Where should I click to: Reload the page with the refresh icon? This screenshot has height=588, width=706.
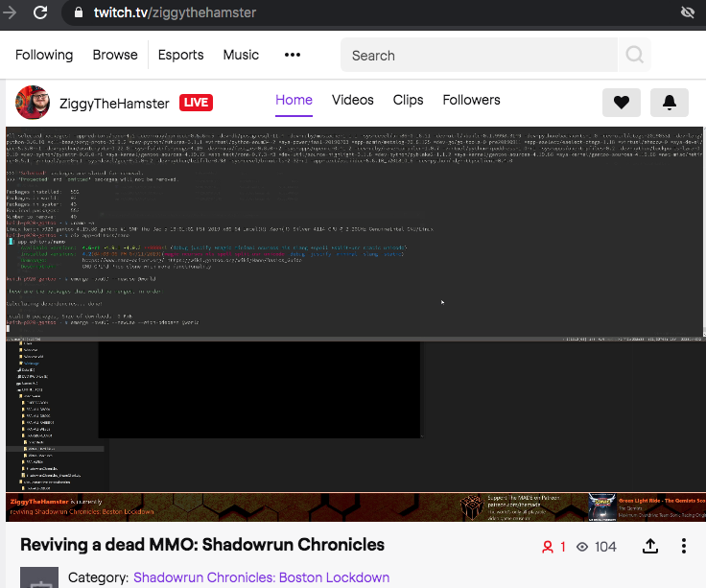click(40, 12)
